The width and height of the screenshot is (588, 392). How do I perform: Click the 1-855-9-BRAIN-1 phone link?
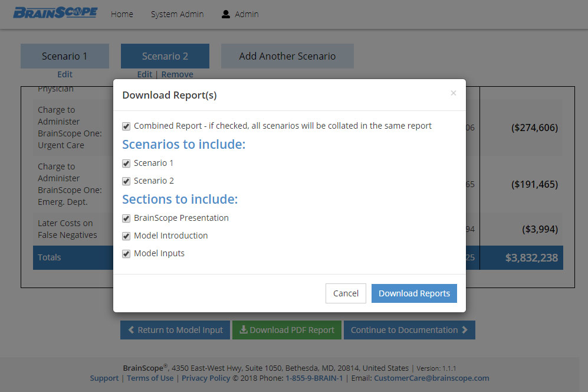pyautogui.click(x=314, y=378)
